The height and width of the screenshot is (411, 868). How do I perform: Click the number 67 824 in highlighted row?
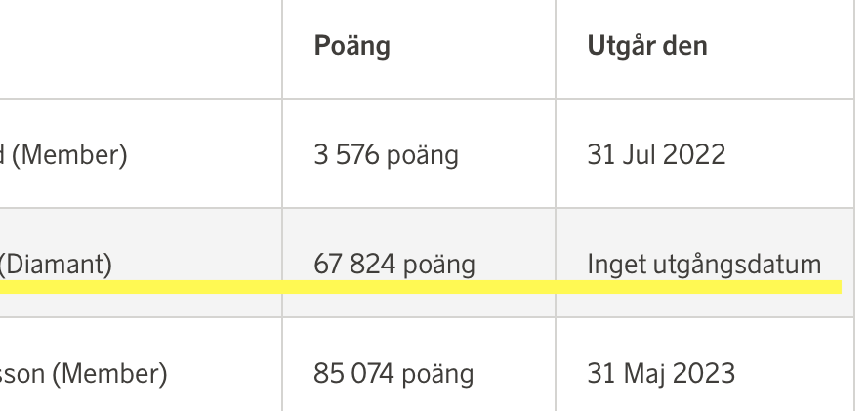click(355, 264)
